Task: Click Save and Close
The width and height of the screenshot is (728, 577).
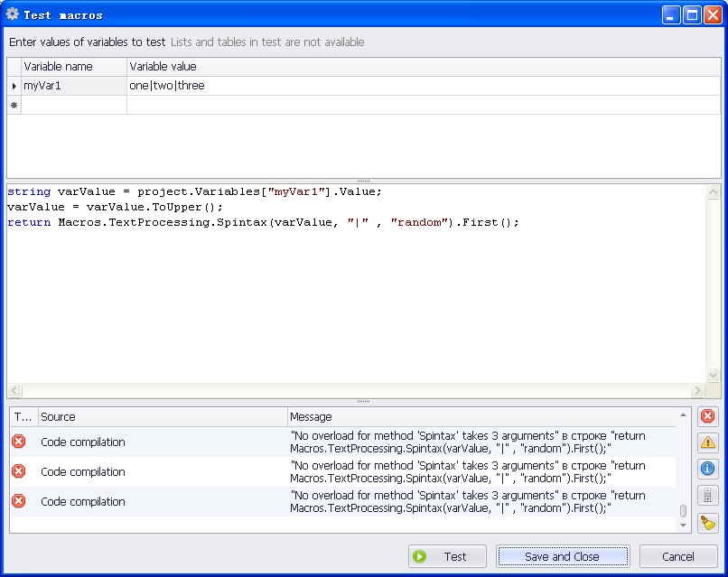Action: pyautogui.click(x=563, y=556)
